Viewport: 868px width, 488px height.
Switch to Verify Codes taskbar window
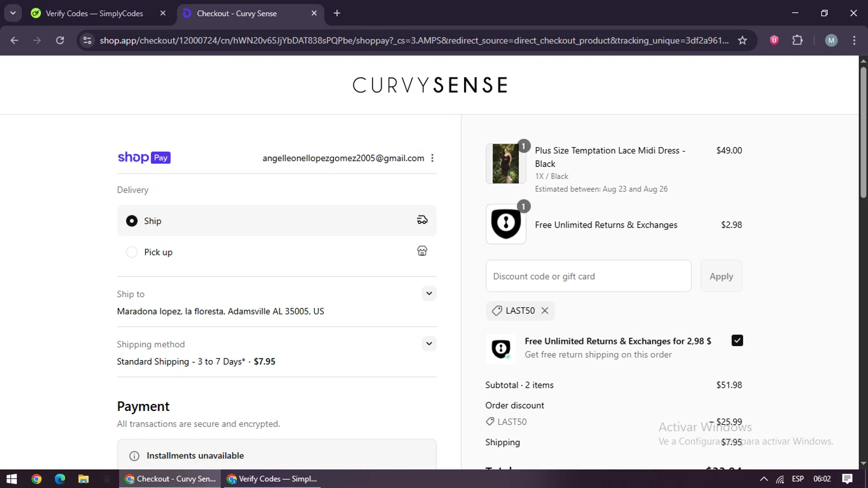pos(272,479)
